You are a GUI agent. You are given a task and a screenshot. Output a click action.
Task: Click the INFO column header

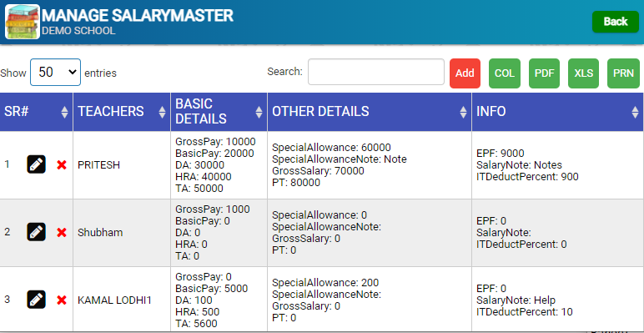tap(557, 111)
